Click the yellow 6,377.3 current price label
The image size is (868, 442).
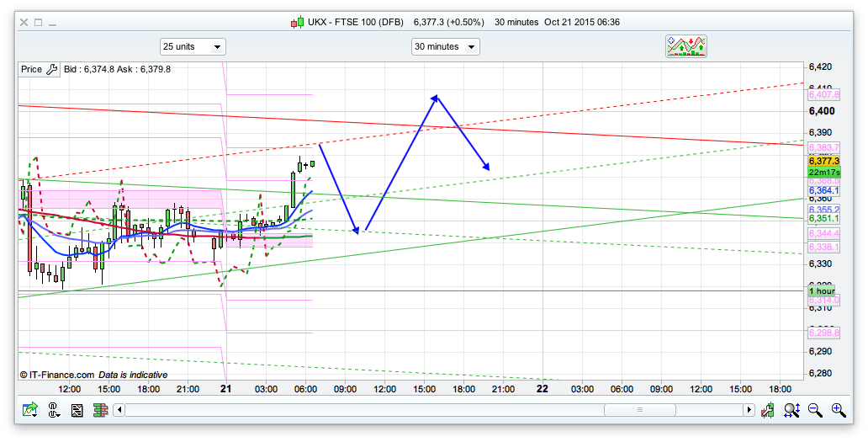pyautogui.click(x=823, y=161)
